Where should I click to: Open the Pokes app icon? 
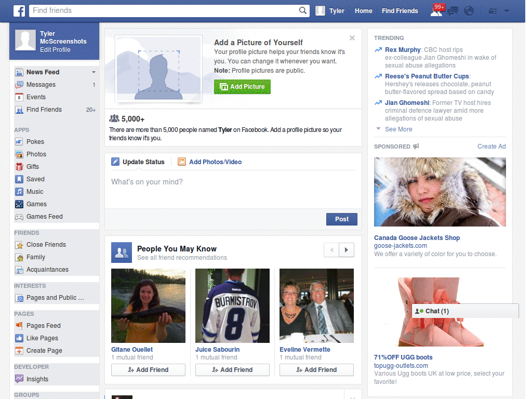coord(19,142)
